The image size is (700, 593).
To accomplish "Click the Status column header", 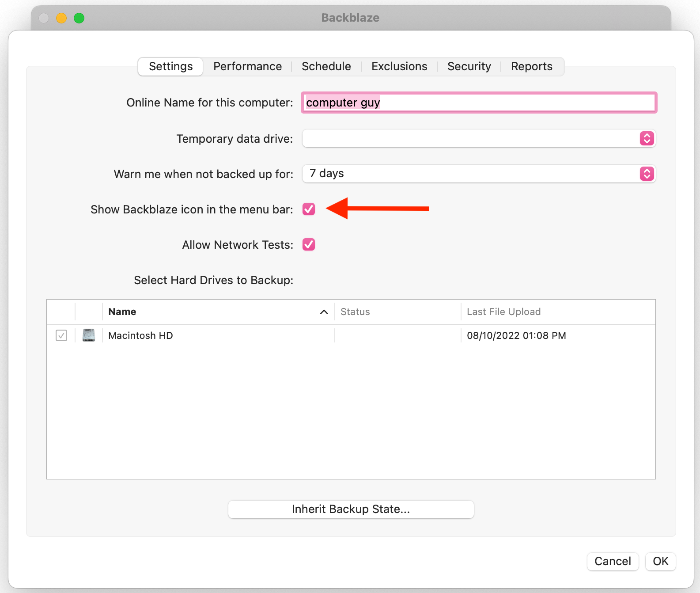I will (397, 312).
